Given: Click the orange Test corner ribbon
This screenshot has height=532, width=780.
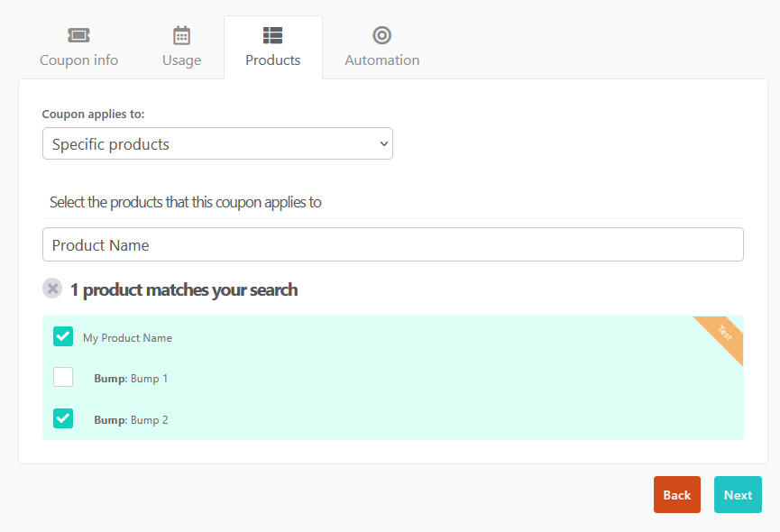Looking at the screenshot, I should [724, 334].
